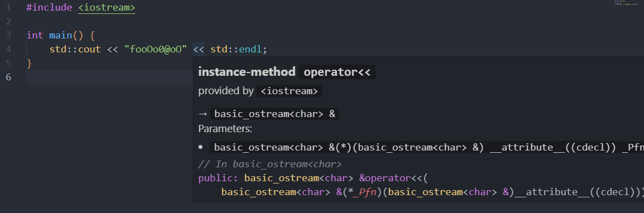Click line number 4 in gutter
Screen dimensions: 644x213
tap(8, 49)
